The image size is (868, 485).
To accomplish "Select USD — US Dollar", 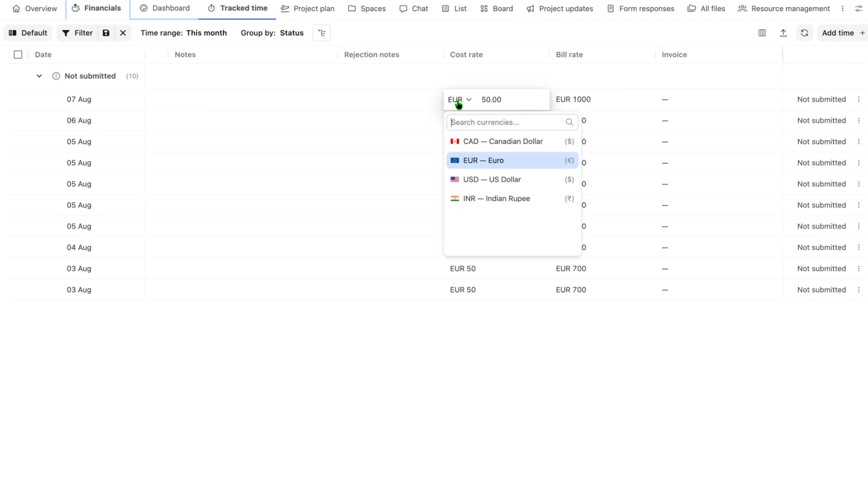I will pyautogui.click(x=512, y=179).
